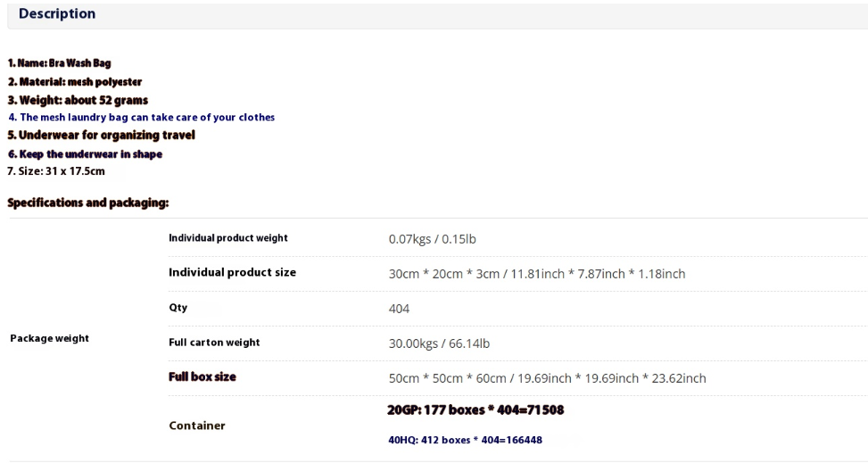Click the Individual product weight label
The image size is (868, 463).
coord(228,238)
